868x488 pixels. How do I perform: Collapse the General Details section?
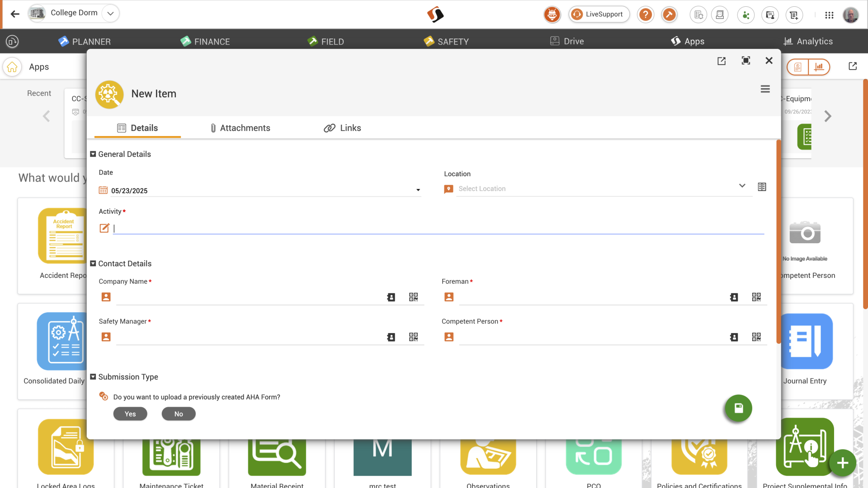coord(93,154)
